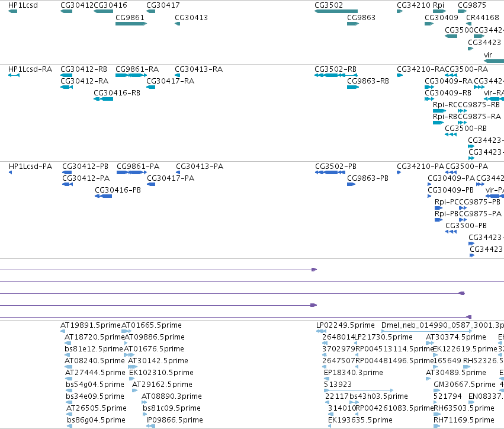504x429 pixels.
Task: Click the CG30409-RA transcript label
Action: click(x=449, y=81)
